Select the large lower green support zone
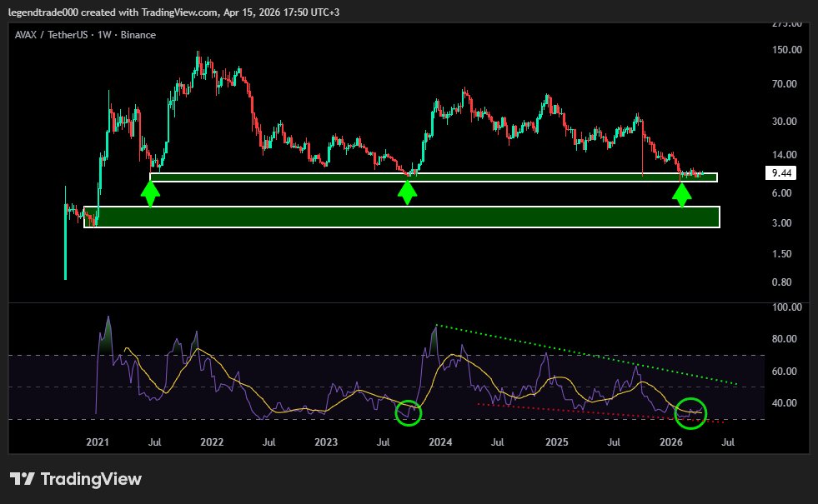Image resolution: width=818 pixels, height=504 pixels. click(x=400, y=217)
